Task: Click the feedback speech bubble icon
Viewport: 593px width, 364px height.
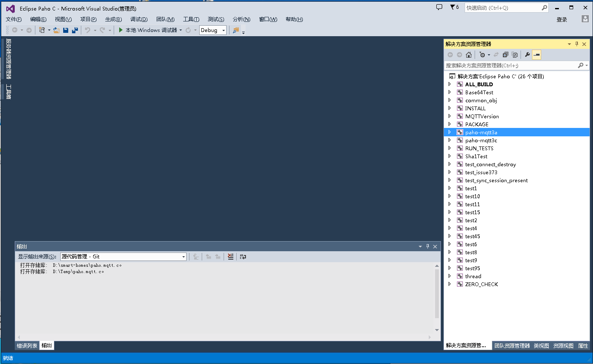Action: click(439, 7)
